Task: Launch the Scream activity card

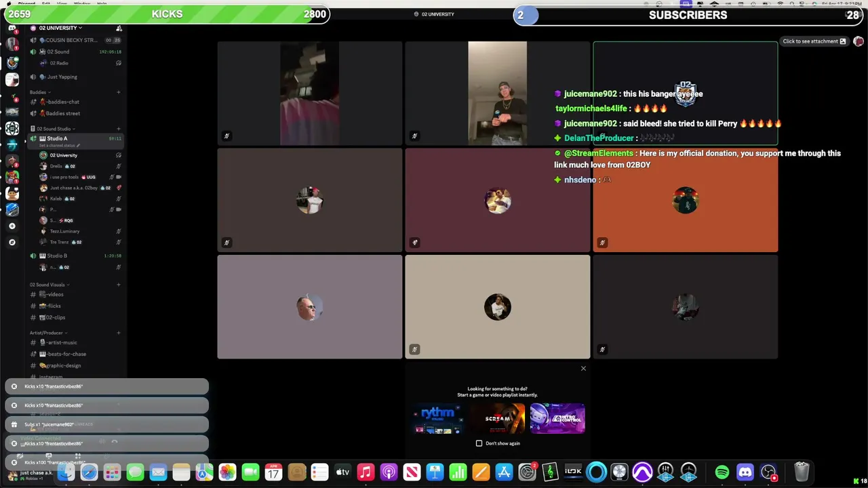Action: (497, 418)
